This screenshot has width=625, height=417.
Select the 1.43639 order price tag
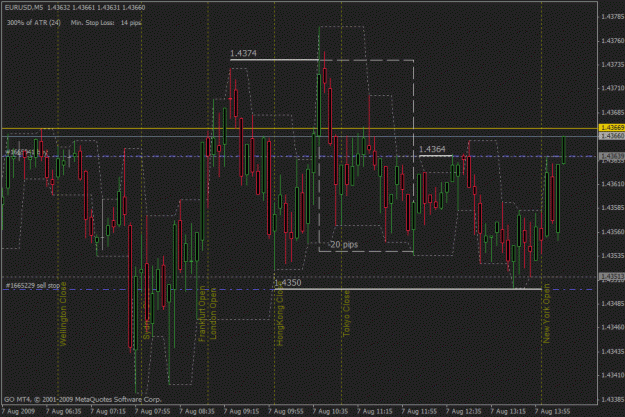(x=612, y=156)
